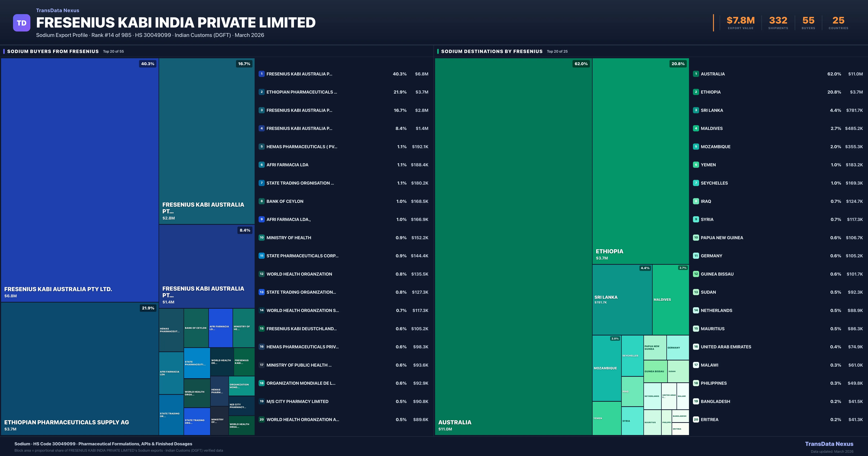Open the SODIUM BUYERS FROM FRESENIUS panel header
Screen dimensions: 868x456
pos(52,51)
